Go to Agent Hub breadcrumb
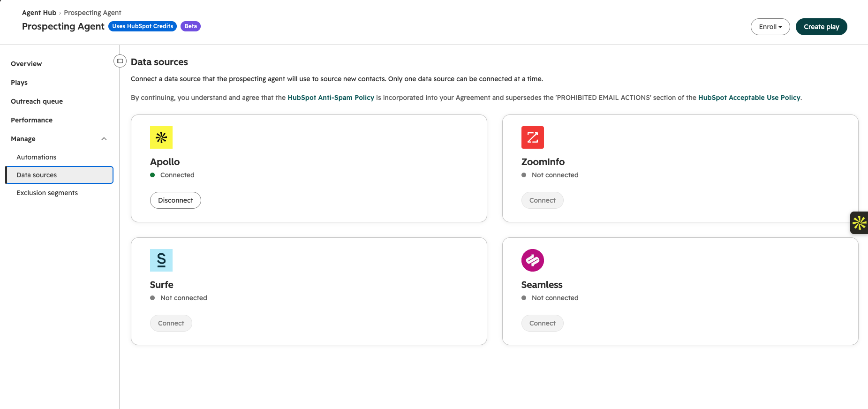Viewport: 868px width, 409px height. 39,13
